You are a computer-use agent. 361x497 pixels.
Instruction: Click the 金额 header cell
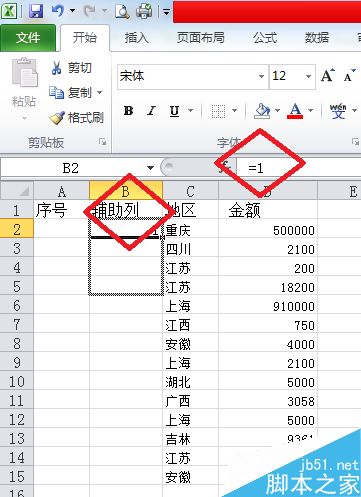tap(268, 210)
